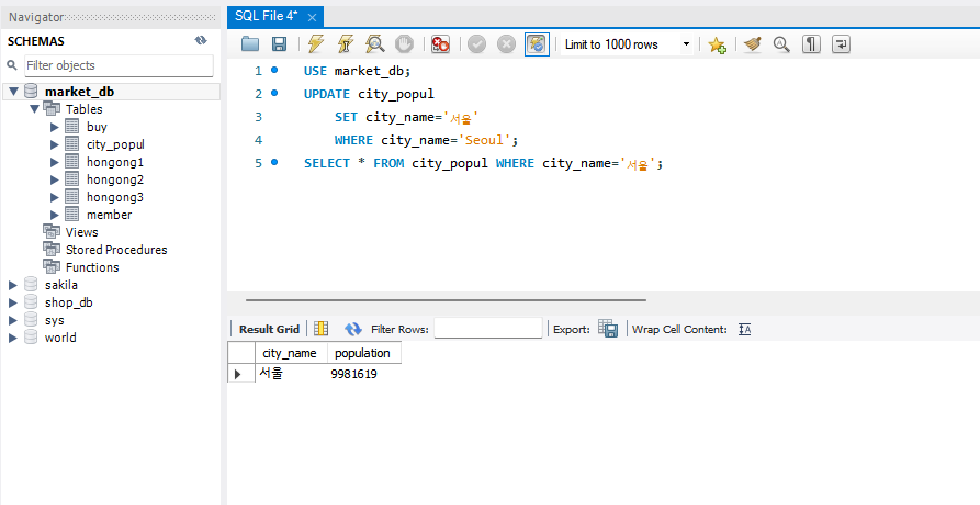980x505 pixels.
Task: Open a SQL script file folder icon
Action: tap(250, 44)
